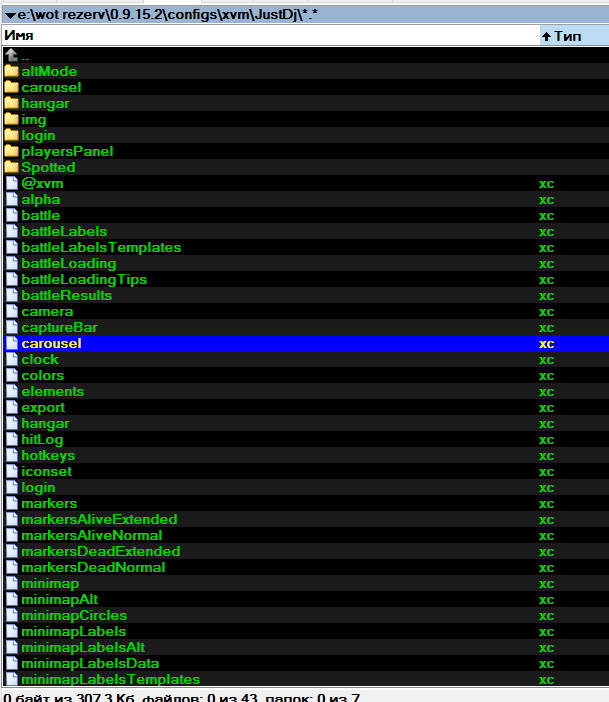Viewport: 609px width, 702px height.
Task: Select the markersDeadExtended file name
Action: (101, 552)
